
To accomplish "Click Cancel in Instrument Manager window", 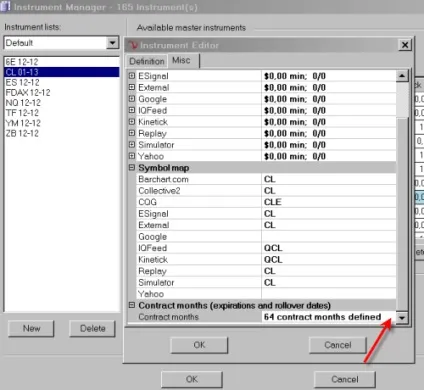I will tap(345, 379).
